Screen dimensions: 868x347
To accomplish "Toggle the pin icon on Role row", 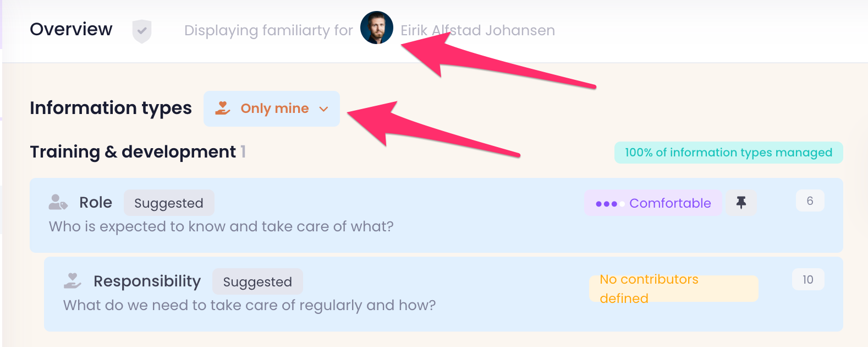I will pyautogui.click(x=741, y=203).
